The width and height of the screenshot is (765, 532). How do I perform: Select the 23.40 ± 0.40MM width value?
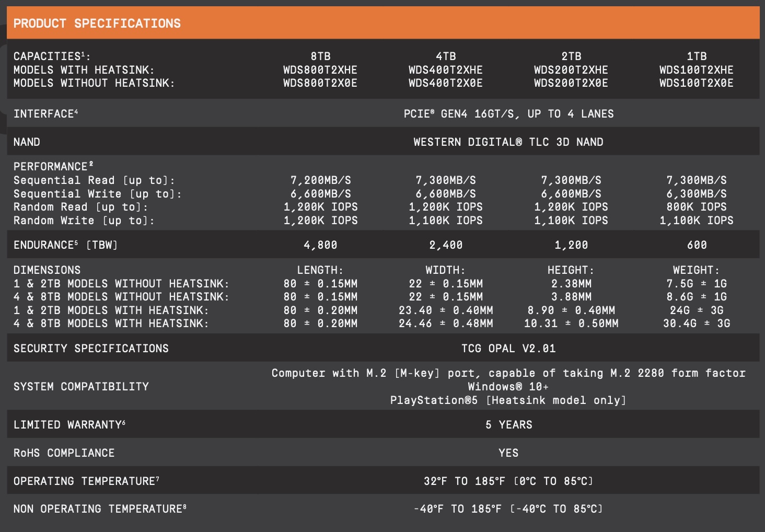tap(446, 310)
